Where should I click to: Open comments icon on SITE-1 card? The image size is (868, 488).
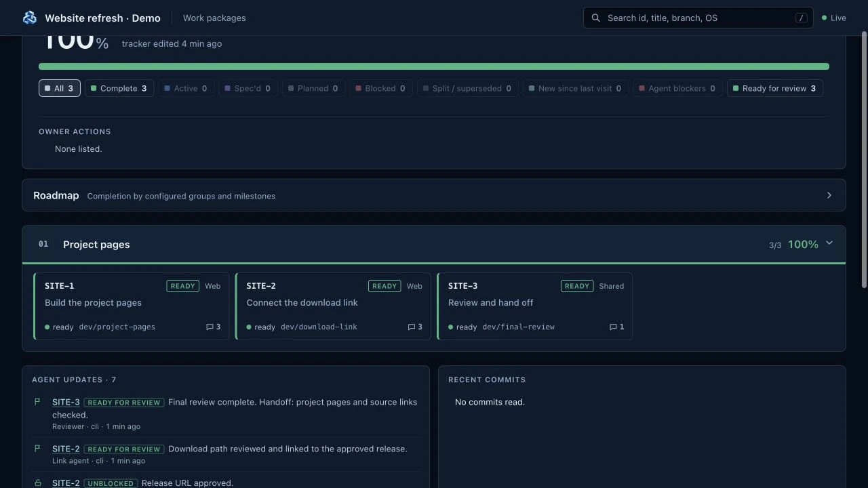(210, 327)
